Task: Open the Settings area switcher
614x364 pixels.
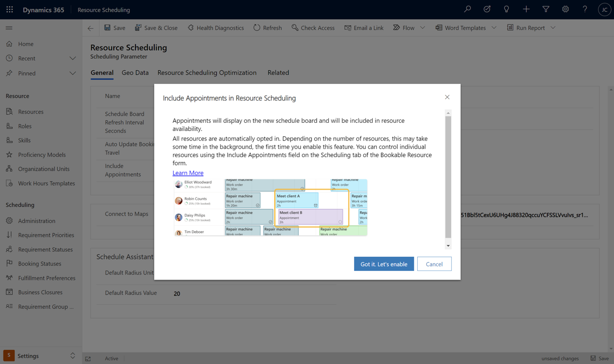Action: click(41, 355)
